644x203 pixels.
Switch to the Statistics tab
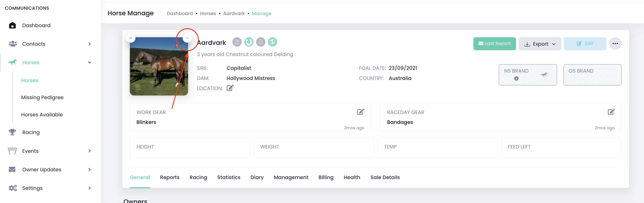(229, 177)
